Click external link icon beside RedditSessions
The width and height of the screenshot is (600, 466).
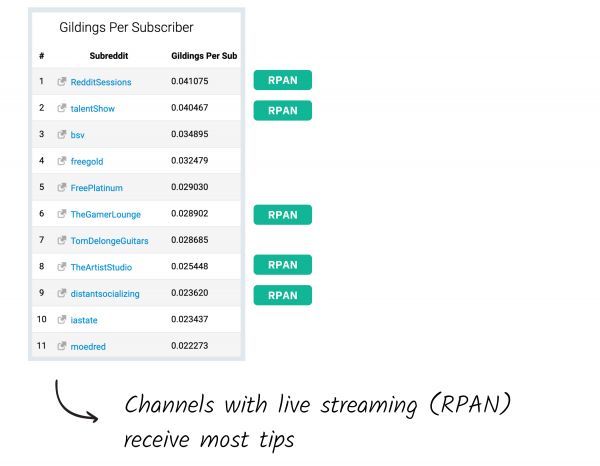(x=62, y=81)
